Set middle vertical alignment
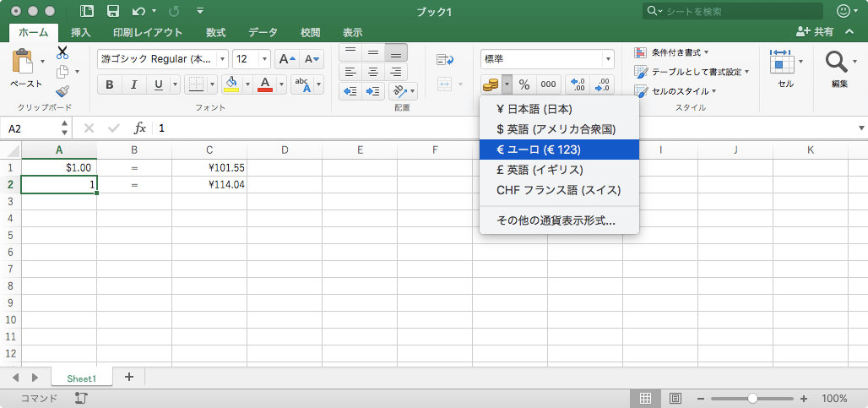Image resolution: width=868 pixels, height=408 pixels. pos(373,52)
